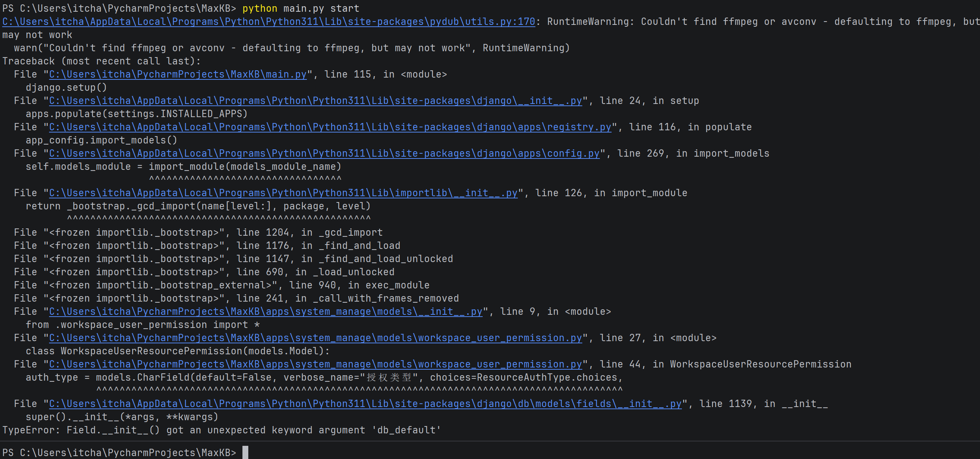Open the django apps config.py link

pyautogui.click(x=324, y=153)
